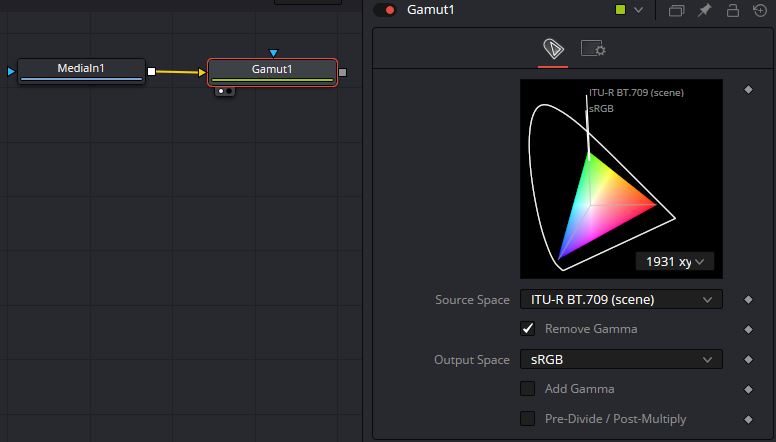776x442 pixels.
Task: Click keyframe diamond for Add Gamma
Action: tap(748, 390)
